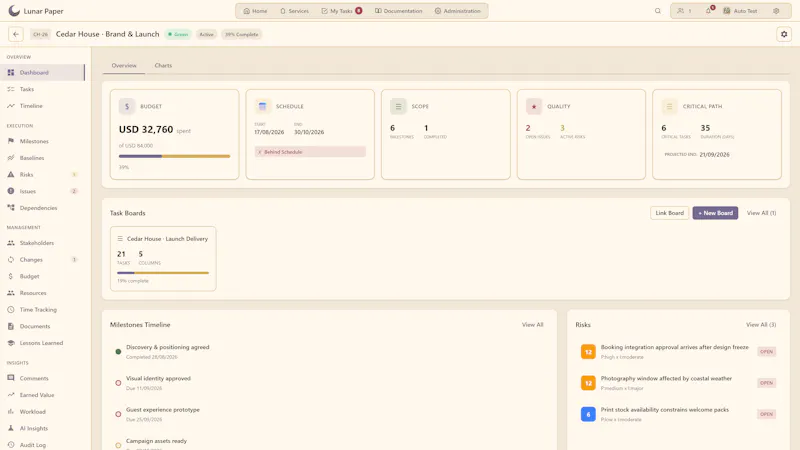Open Lessons Learned in sidebar
This screenshot has width=800, height=450.
pyautogui.click(x=42, y=343)
